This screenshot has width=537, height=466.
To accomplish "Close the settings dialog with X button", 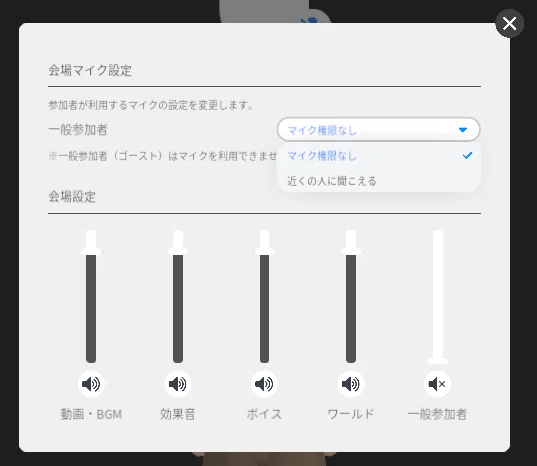I will [x=509, y=24].
